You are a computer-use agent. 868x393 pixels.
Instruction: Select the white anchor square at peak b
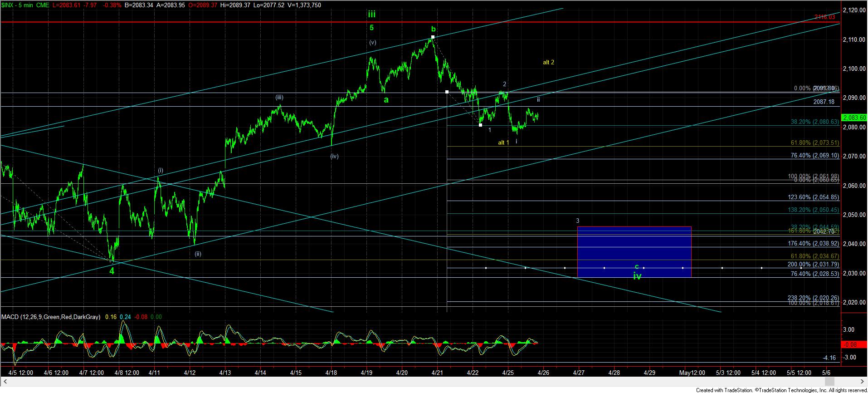433,37
